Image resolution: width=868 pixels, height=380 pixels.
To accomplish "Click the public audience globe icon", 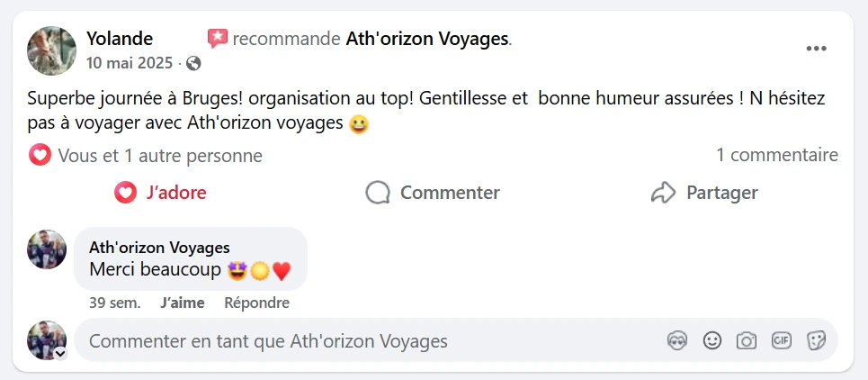I will pyautogui.click(x=193, y=63).
